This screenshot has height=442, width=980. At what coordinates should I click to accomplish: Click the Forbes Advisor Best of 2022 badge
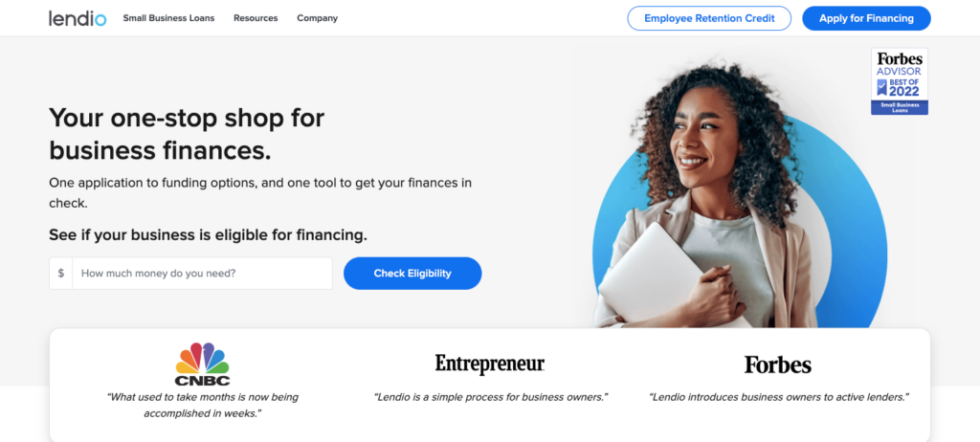tap(900, 81)
